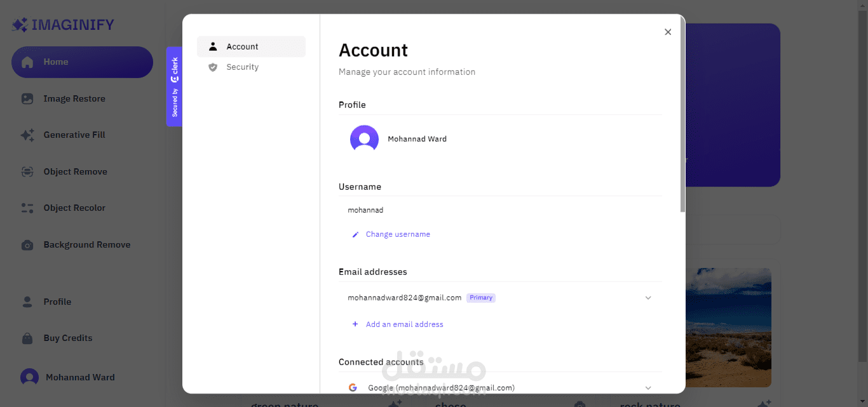Click the Google logo icon
868x407 pixels.
click(x=353, y=387)
